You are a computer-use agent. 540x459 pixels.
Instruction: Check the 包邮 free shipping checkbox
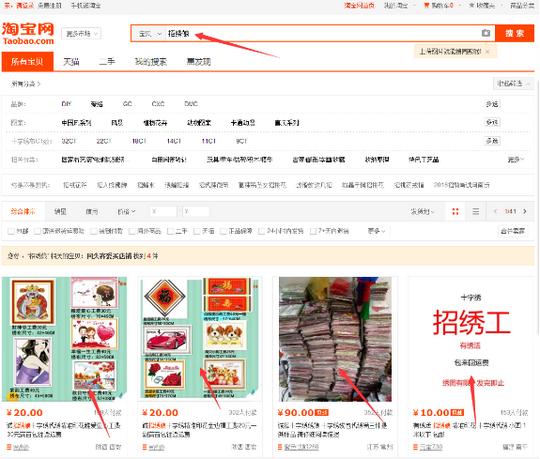(x=11, y=231)
